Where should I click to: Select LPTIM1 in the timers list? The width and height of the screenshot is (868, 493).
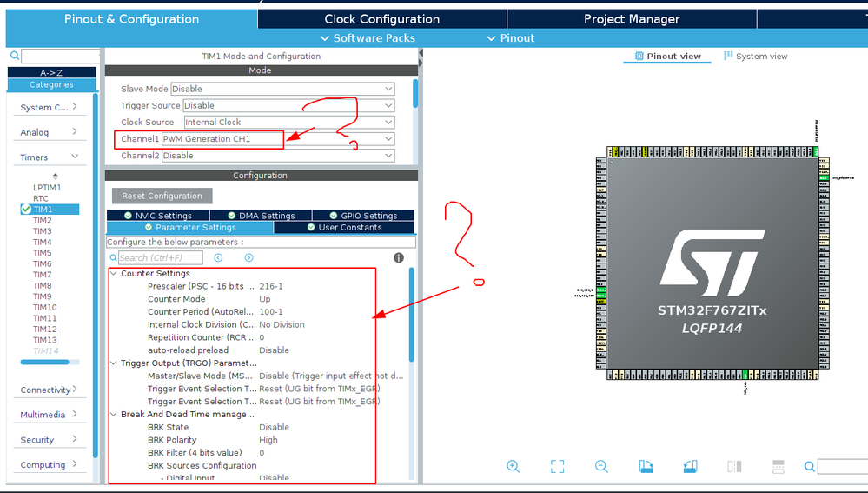point(47,187)
